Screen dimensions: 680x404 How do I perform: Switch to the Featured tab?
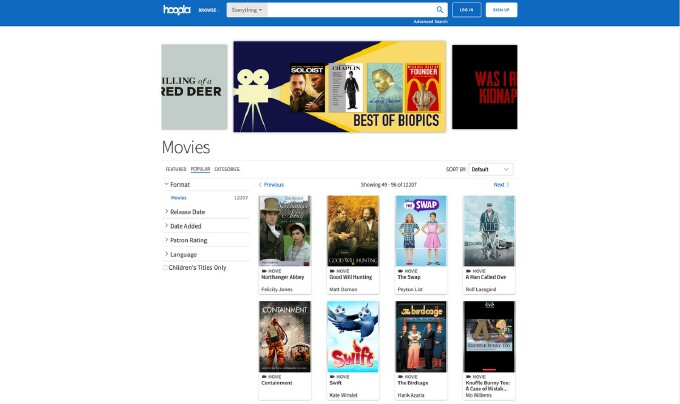pyautogui.click(x=176, y=169)
